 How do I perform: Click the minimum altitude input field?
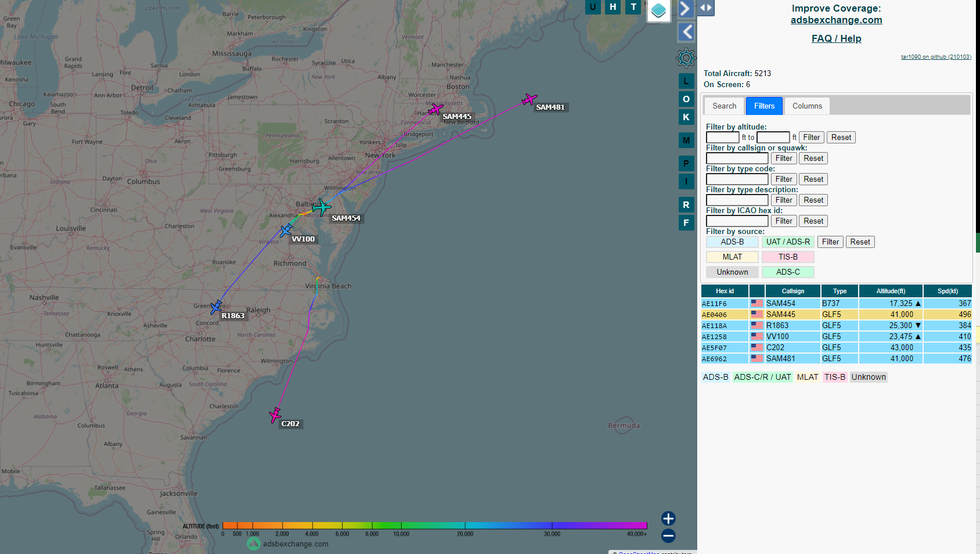click(722, 138)
